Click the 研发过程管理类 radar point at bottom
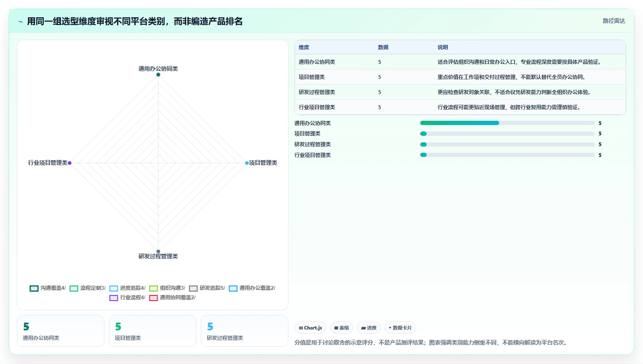The width and height of the screenshot is (643, 364). coord(158,251)
